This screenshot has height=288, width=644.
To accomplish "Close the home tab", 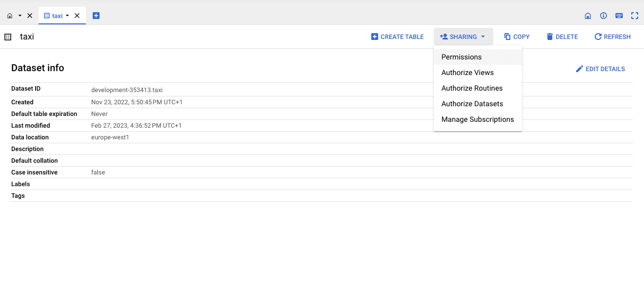I will [30, 16].
